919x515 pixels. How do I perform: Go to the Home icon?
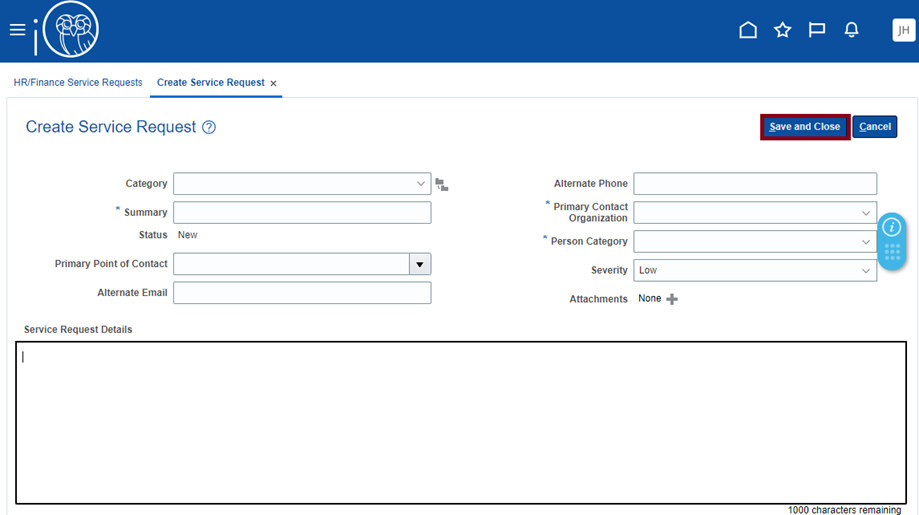tap(748, 30)
